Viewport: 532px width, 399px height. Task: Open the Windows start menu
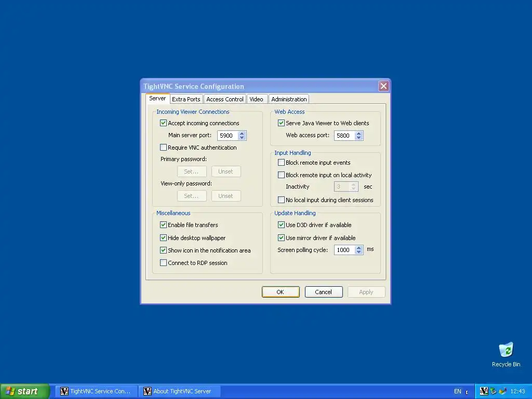pyautogui.click(x=24, y=391)
